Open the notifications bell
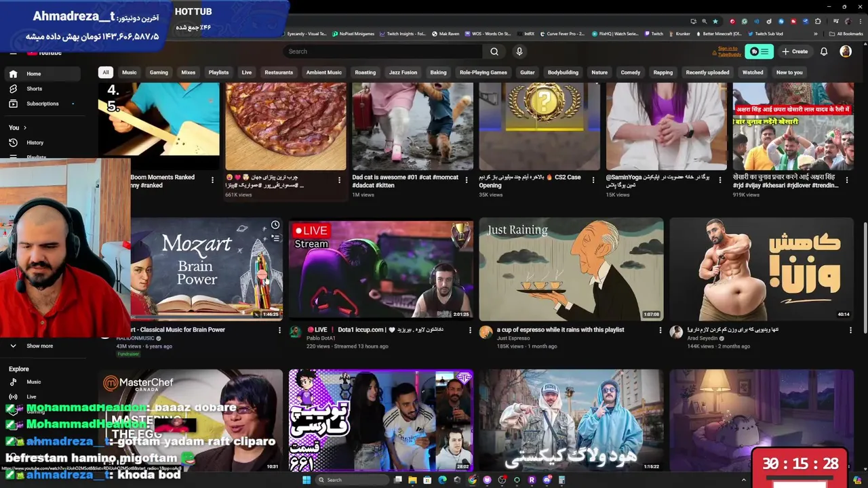Screen dimensions: 868x488 [824, 52]
